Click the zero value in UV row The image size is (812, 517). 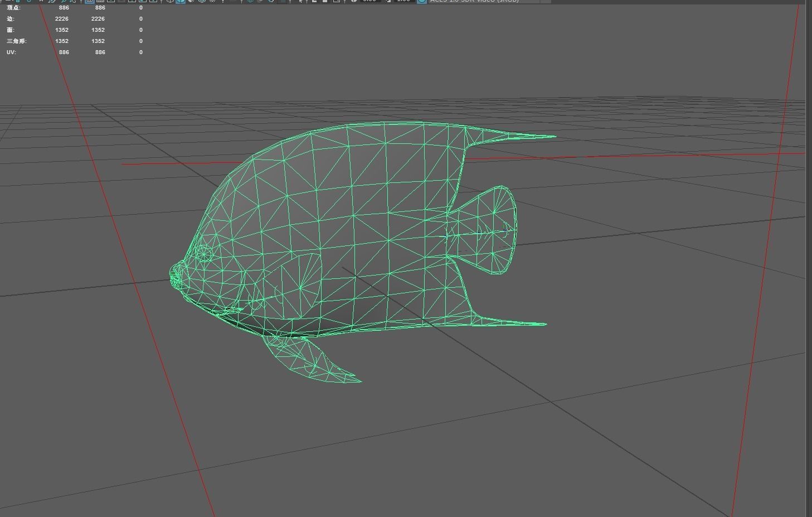tap(141, 52)
